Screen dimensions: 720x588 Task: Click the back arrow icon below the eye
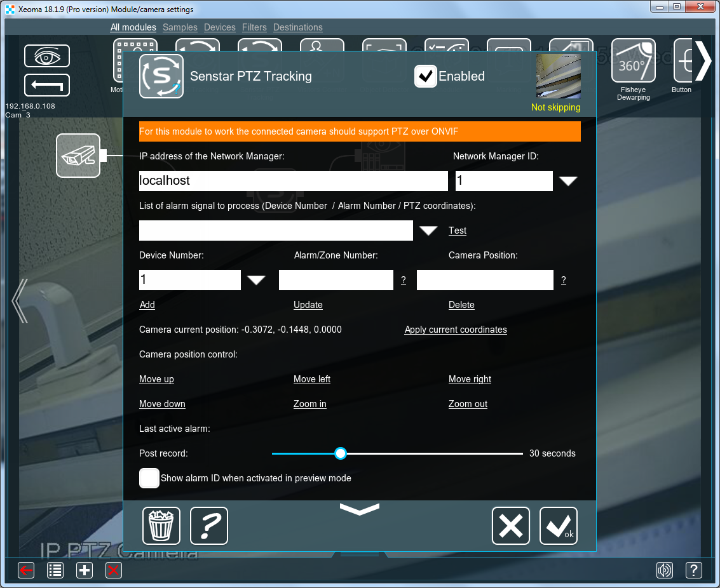(47, 85)
